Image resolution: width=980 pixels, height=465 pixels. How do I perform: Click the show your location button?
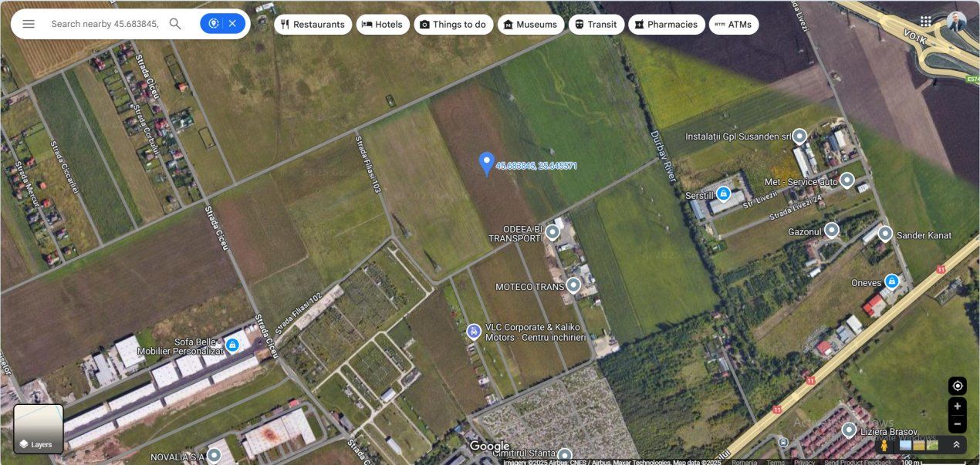tap(958, 386)
